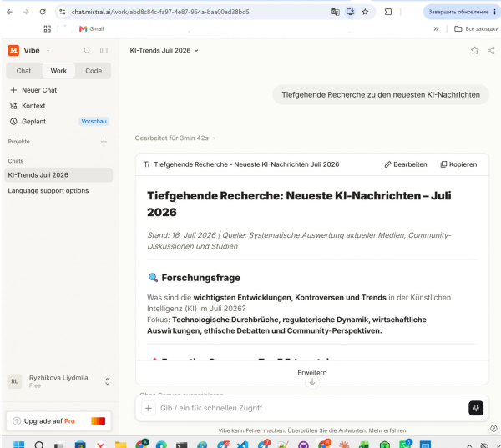Open Visual Studio Code on the taskbar
Screen dimensions: 501x448
[242, 444]
